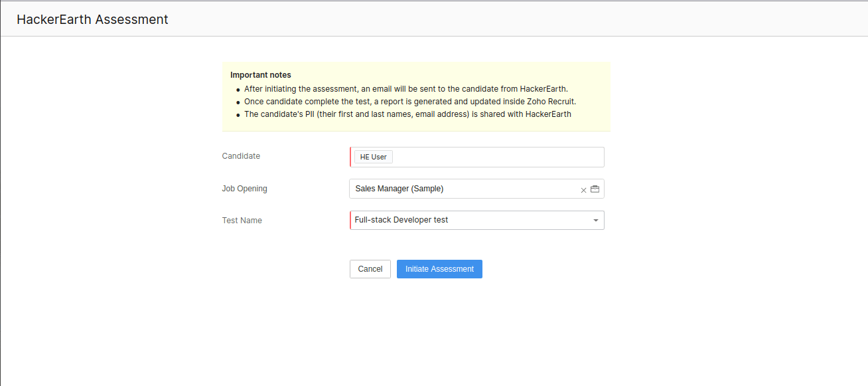Select the HE User candidate tag

(373, 157)
